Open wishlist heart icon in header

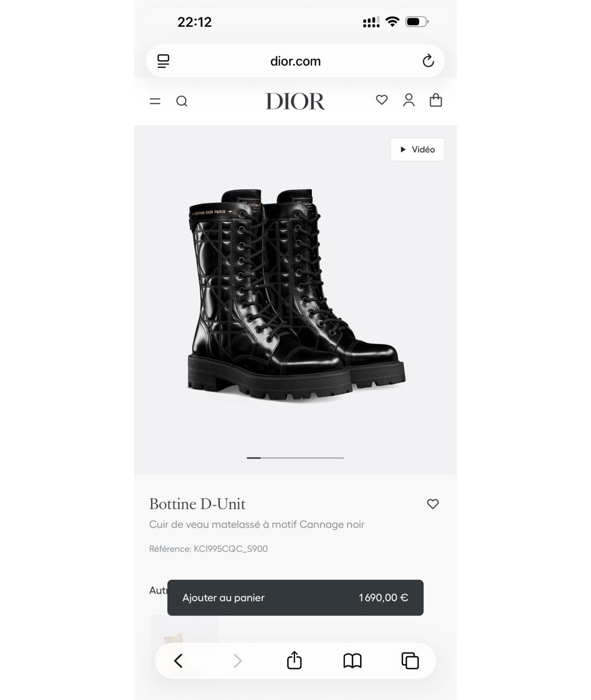click(x=382, y=100)
